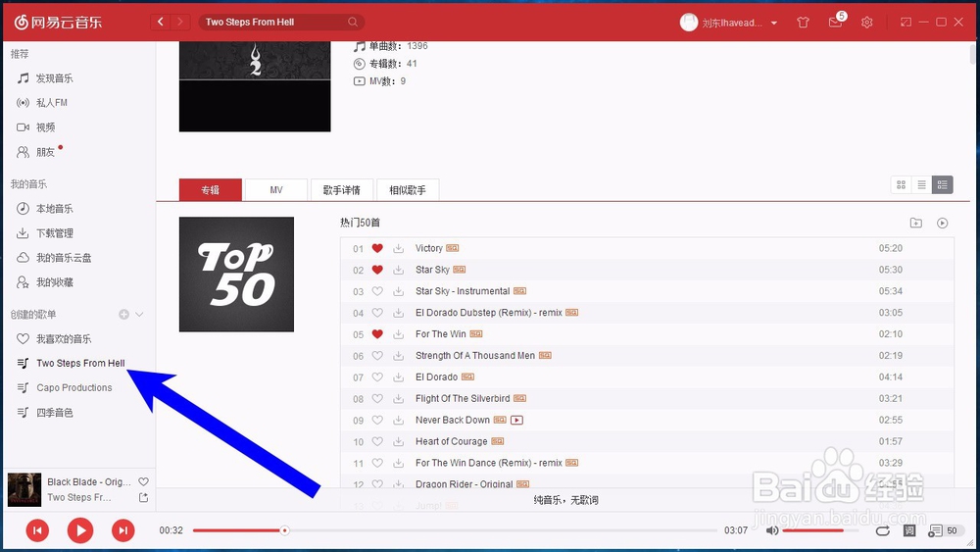Unlike the song Star Sky
The width and height of the screenshot is (980, 552).
tap(377, 270)
